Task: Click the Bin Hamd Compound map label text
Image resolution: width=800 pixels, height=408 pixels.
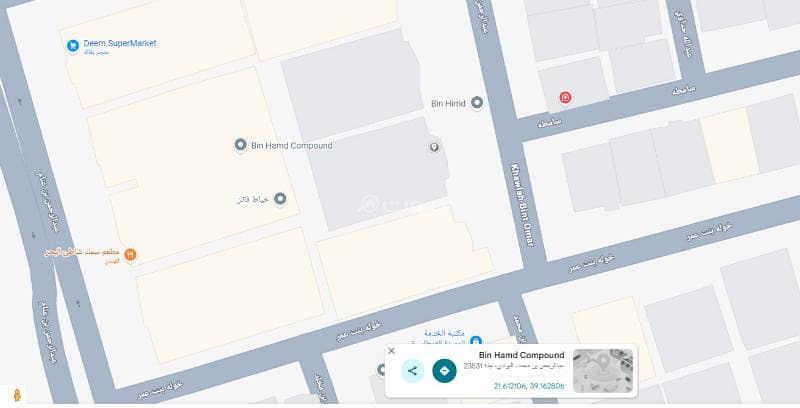Action: point(291,146)
